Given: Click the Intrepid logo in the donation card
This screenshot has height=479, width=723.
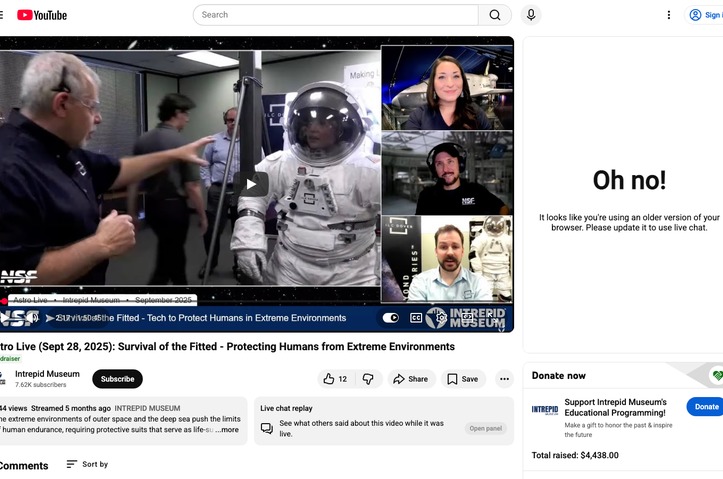Looking at the screenshot, I should pos(545,410).
